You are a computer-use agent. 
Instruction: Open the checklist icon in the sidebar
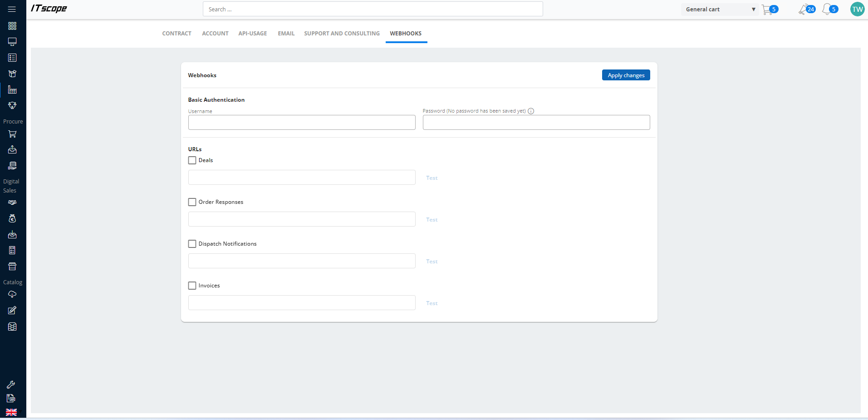pyautogui.click(x=12, y=58)
